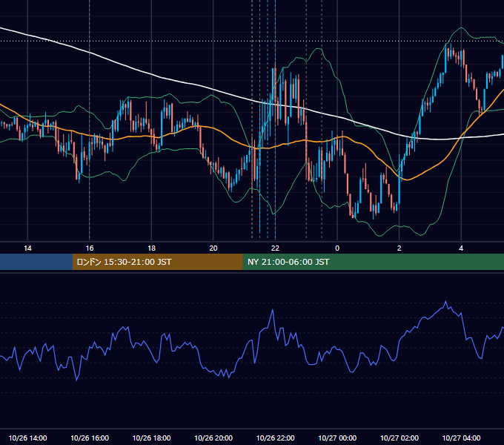Click the date label 10/27 02:00

click(399, 438)
